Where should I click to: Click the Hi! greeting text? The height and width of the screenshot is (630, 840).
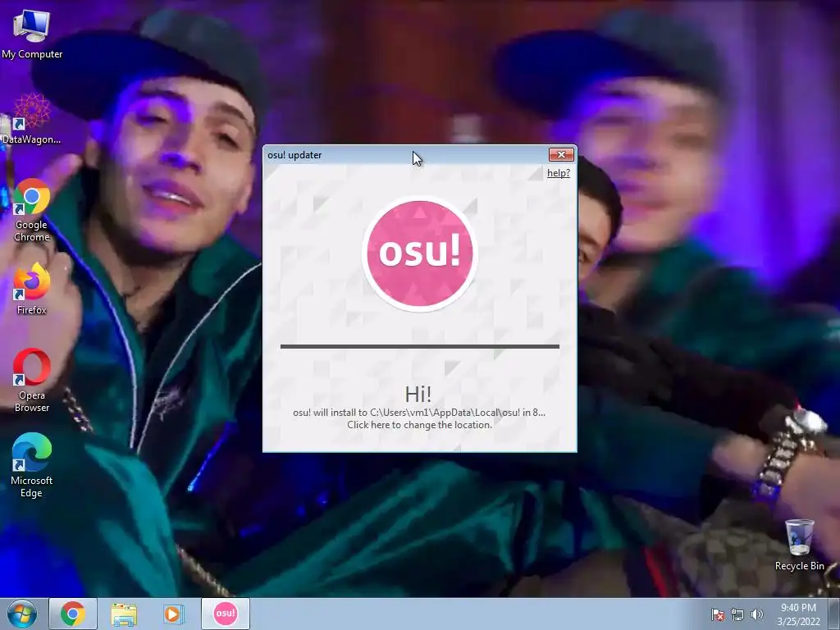[418, 395]
